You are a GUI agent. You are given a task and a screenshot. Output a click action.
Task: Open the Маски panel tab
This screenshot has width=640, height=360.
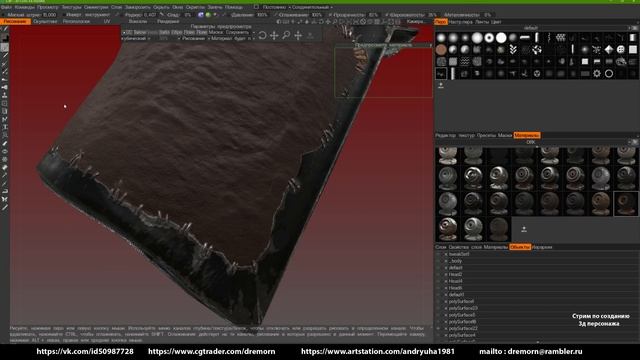pos(505,135)
